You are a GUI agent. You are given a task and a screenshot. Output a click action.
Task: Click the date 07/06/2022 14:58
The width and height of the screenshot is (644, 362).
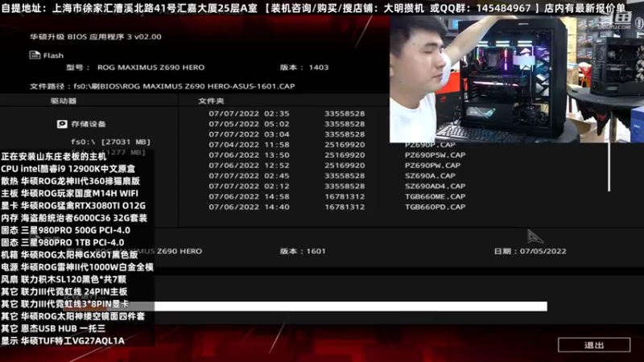[x=249, y=196]
